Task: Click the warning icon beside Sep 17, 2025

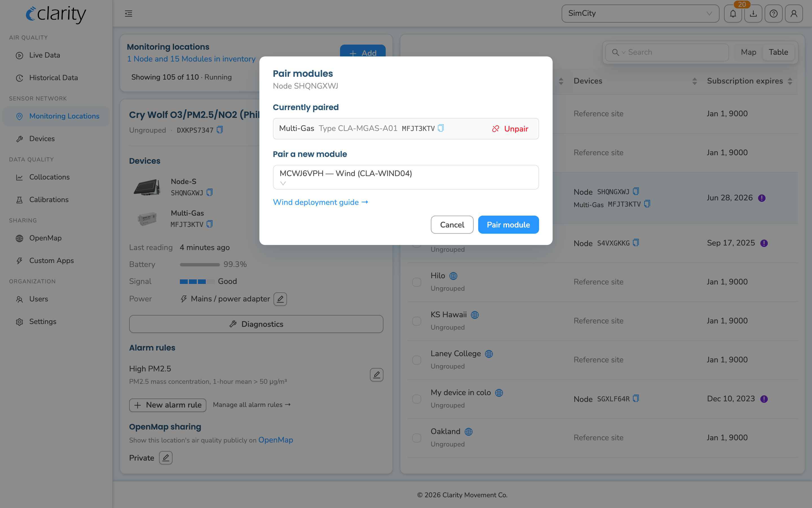Action: point(764,243)
